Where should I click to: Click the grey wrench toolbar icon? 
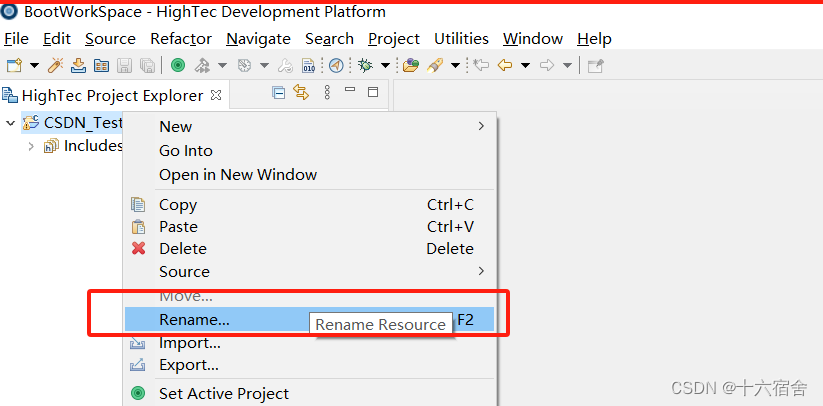285,66
